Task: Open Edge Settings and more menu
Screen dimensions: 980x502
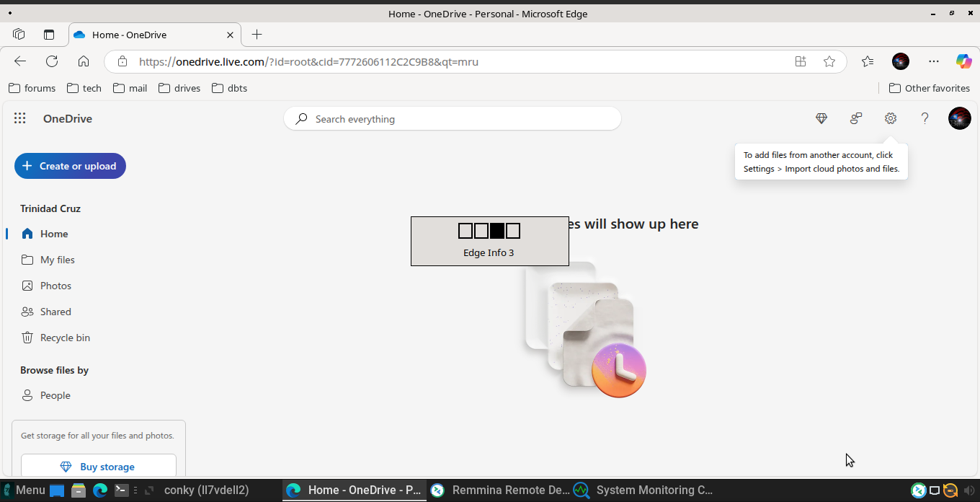Action: tap(934, 61)
